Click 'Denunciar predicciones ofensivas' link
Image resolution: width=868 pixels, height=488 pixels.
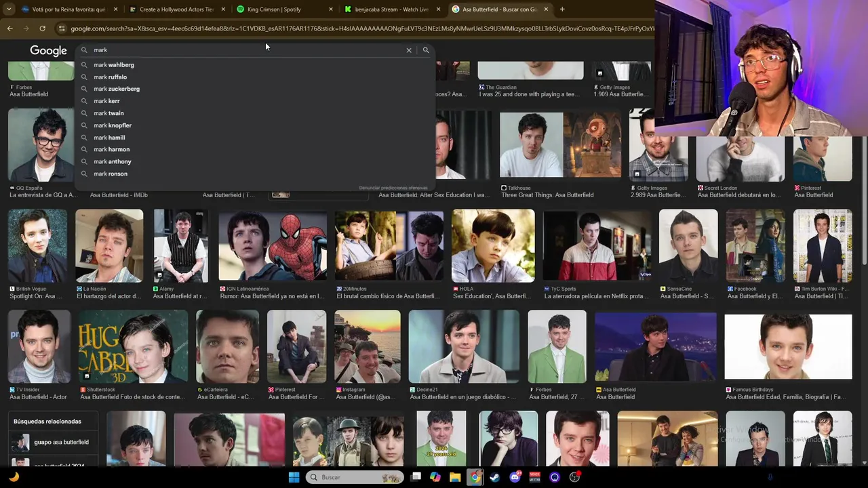393,188
